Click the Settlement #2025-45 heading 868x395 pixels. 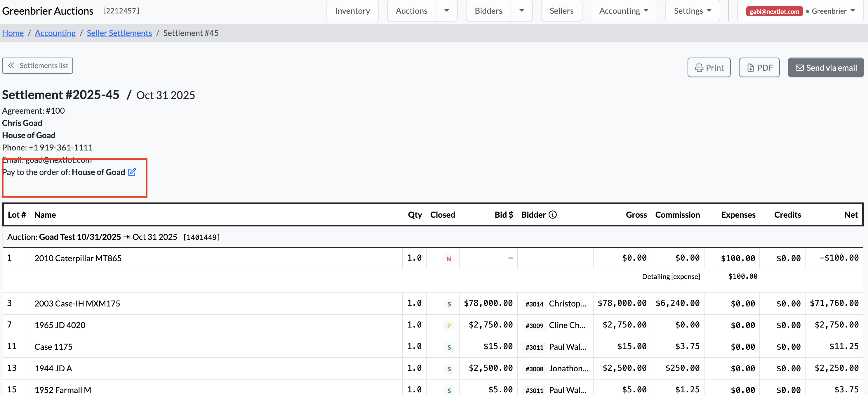pos(61,95)
